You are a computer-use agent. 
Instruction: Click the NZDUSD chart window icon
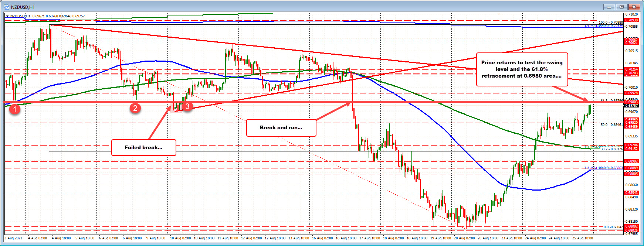pos(6,7)
